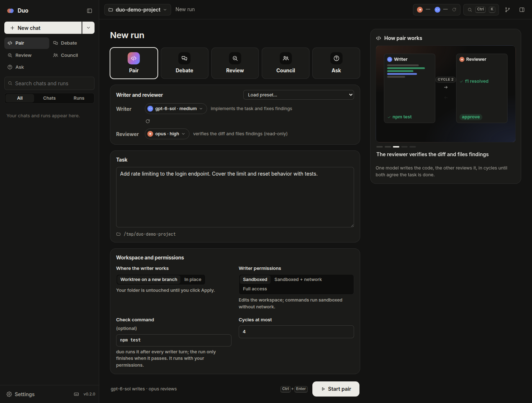Open the Load preset dropdown
The image size is (532, 403).
299,95
